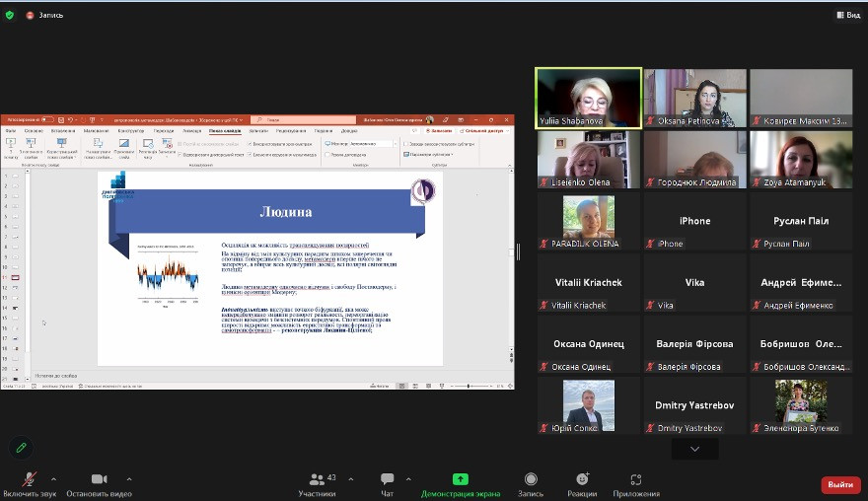Show more participants with down chevron
868x501 pixels.
694,449
